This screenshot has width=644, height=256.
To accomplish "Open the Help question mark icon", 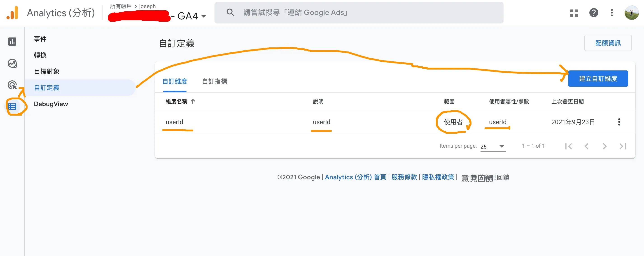I will click(x=593, y=13).
